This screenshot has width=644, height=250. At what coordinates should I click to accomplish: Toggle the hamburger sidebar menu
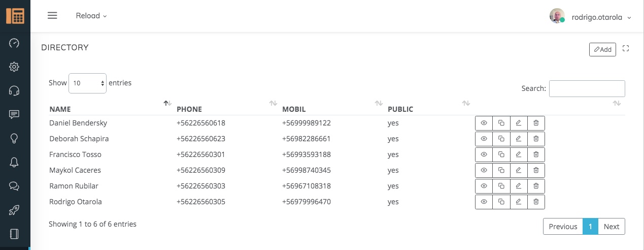click(52, 16)
